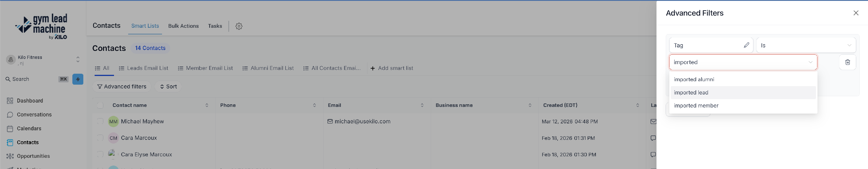This screenshot has width=868, height=169.
Task: Select imported alumni option
Action: [x=743, y=79]
